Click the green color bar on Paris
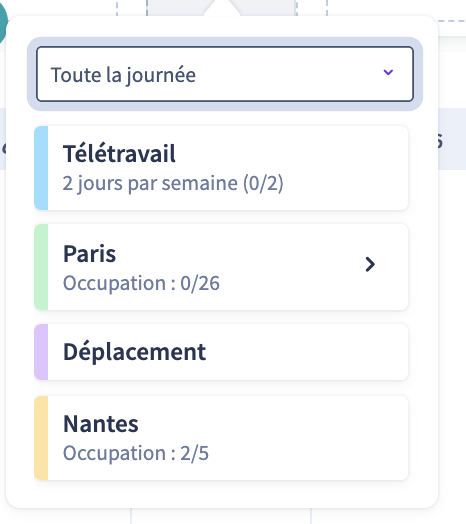The height and width of the screenshot is (524, 466). click(41, 267)
